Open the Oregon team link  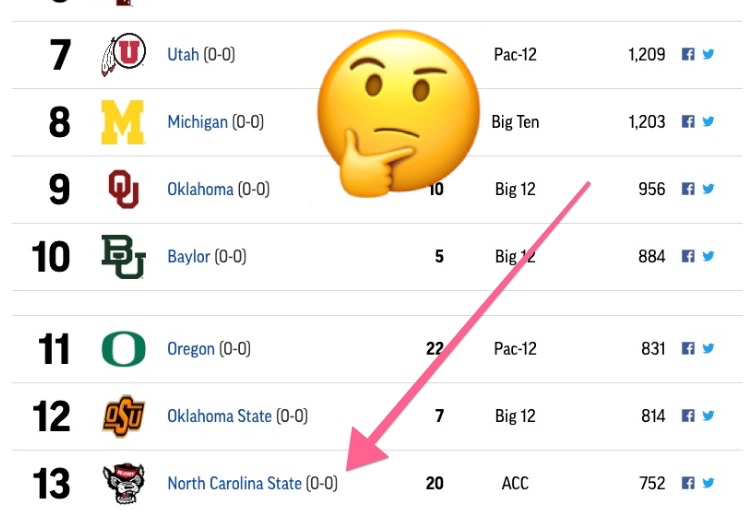pos(191,349)
